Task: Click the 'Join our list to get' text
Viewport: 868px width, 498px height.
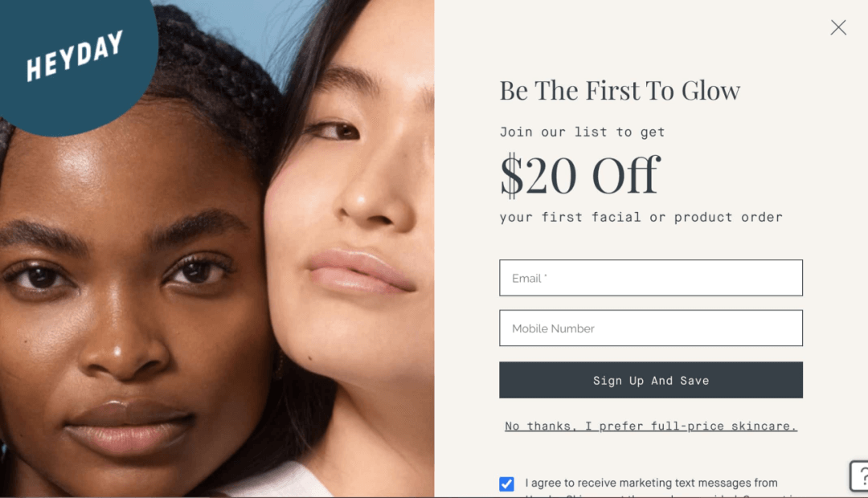Action: click(x=582, y=133)
